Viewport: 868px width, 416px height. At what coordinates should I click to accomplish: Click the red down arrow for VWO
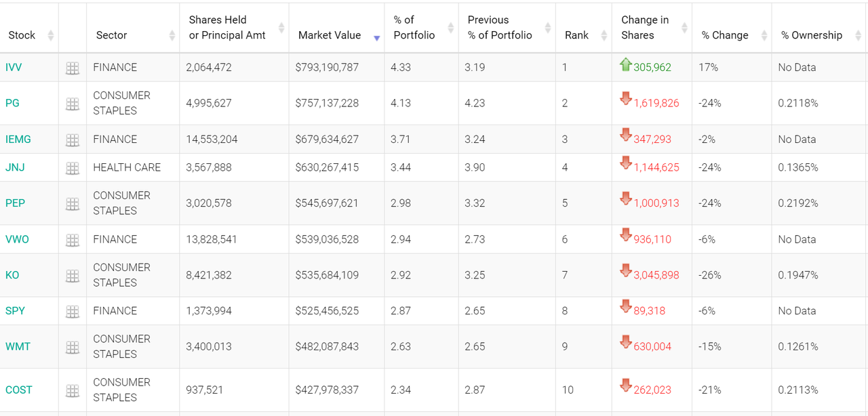626,236
